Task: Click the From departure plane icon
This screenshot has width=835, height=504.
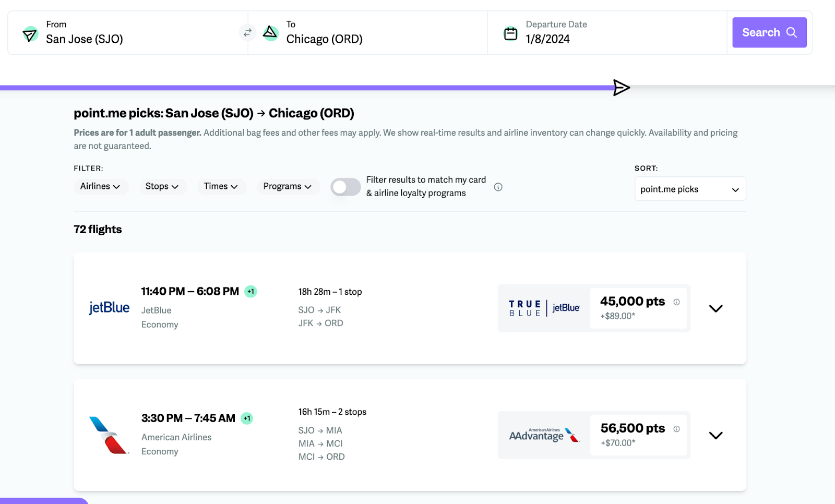Action: [x=30, y=34]
